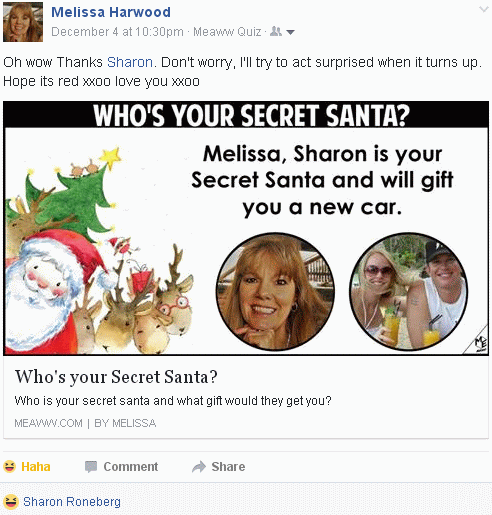Expand the audience selector dropdown arrow
The image size is (492, 515).
pyautogui.click(x=290, y=32)
